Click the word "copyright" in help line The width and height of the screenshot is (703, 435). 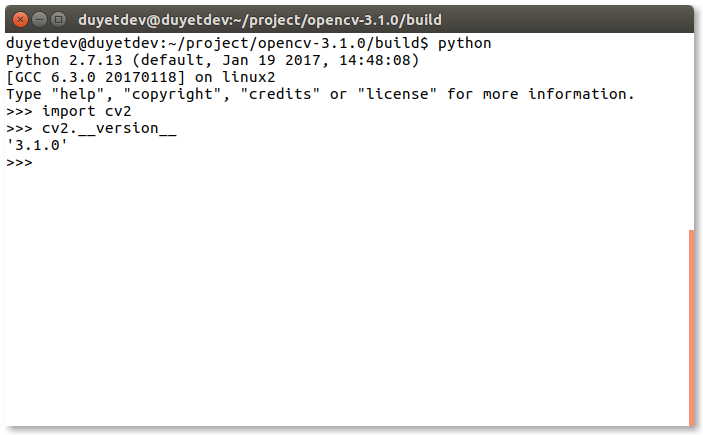coord(172,94)
